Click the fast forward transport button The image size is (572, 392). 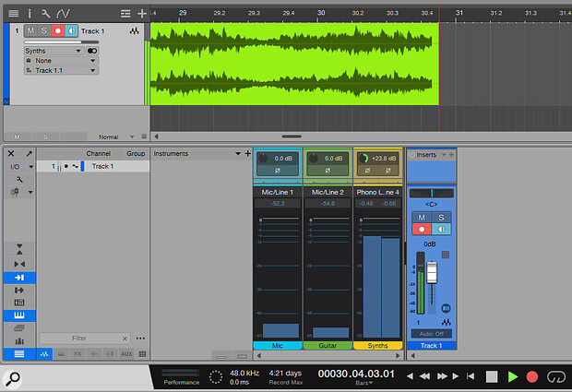coord(442,376)
